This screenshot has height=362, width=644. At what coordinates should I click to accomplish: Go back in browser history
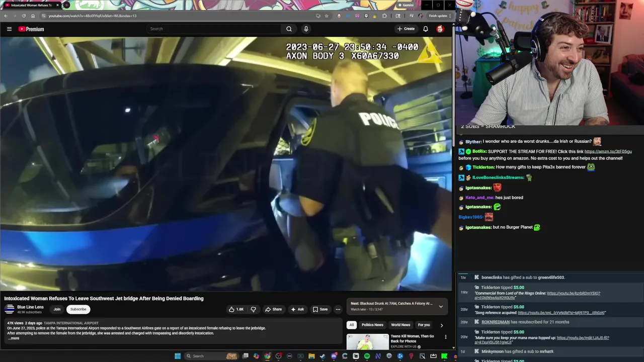[6, 16]
